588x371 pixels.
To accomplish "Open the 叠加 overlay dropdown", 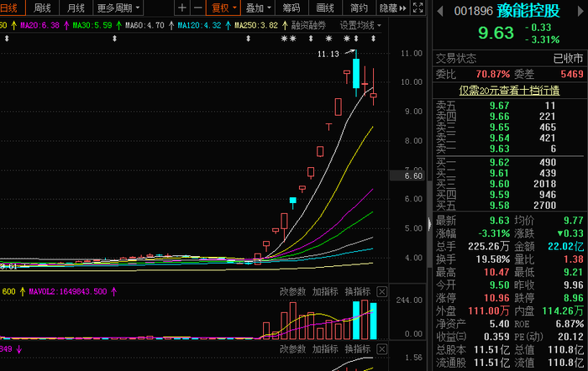I will point(258,8).
